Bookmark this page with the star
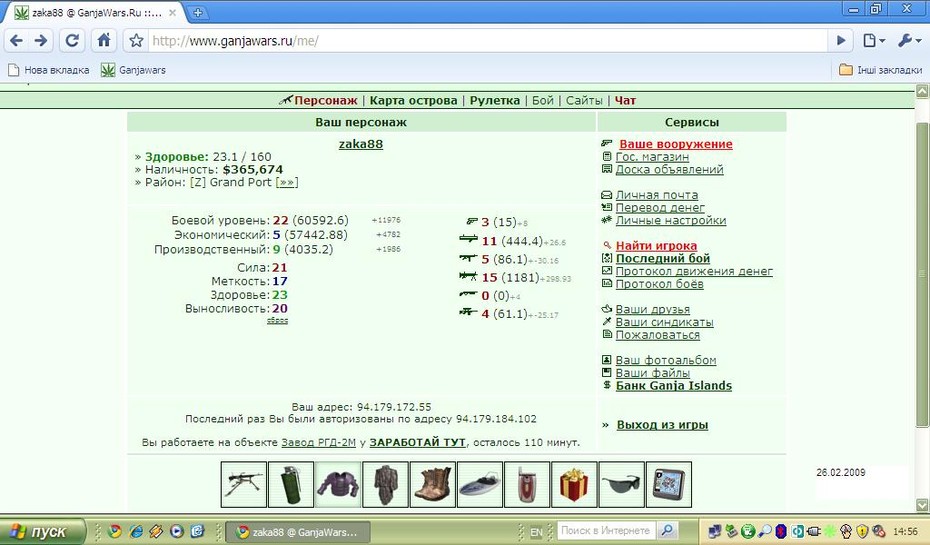The image size is (930, 545). point(136,40)
